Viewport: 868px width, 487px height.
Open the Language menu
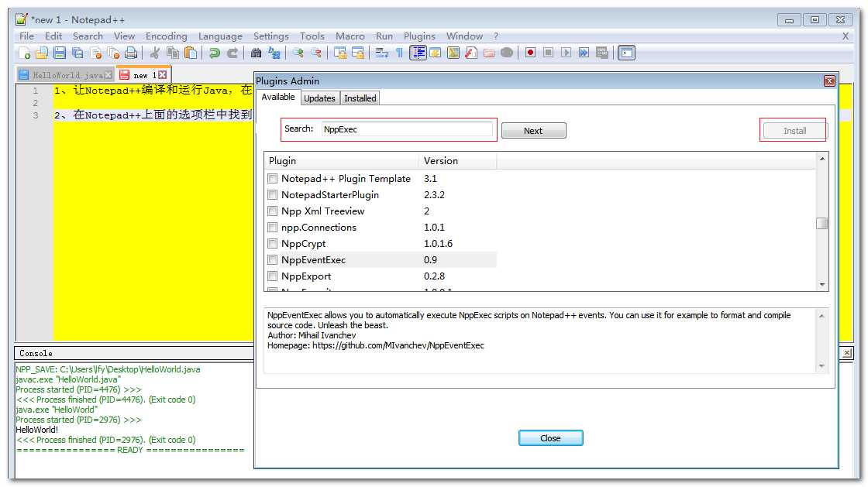(220, 36)
